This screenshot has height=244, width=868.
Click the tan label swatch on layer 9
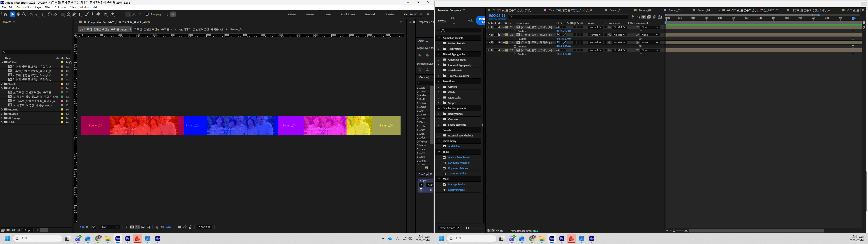pyautogui.click(x=507, y=27)
